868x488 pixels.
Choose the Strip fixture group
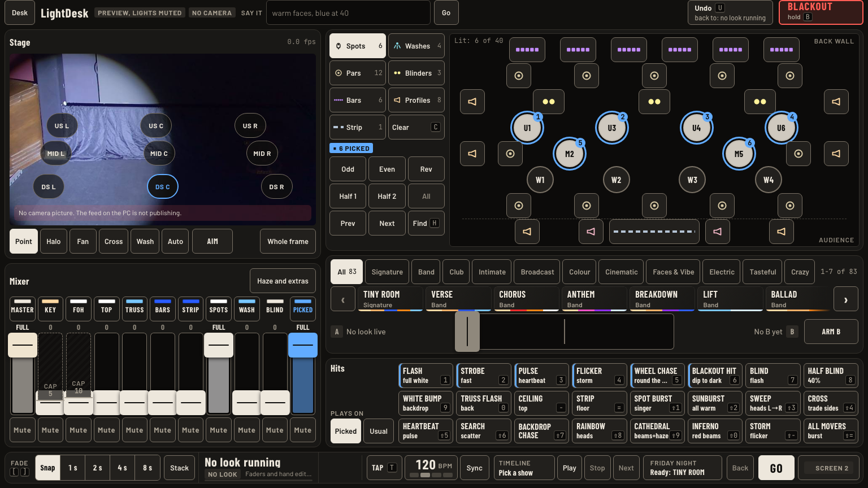358,127
